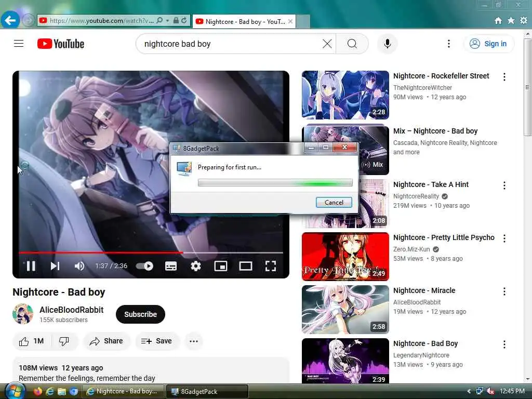
Task: Open options menu for Take A Hint video
Action: (504, 185)
